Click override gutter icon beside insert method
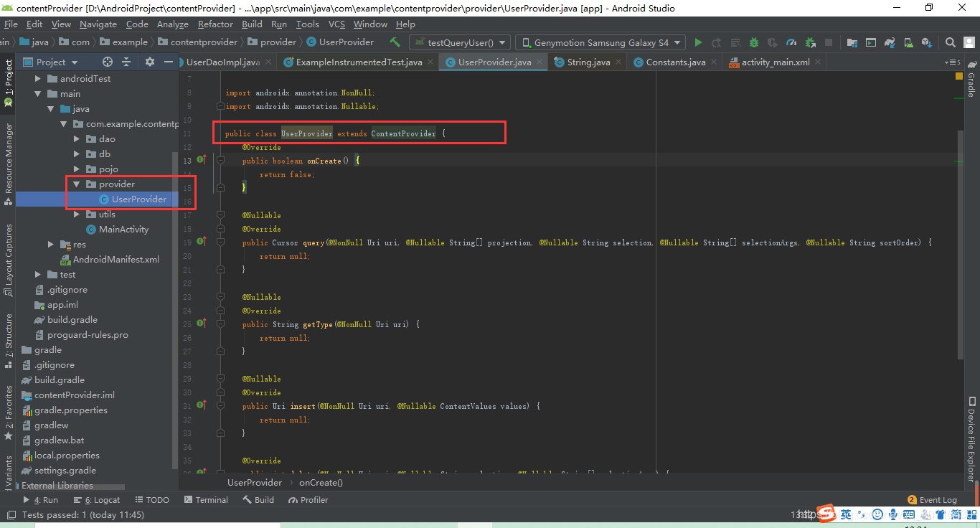The height and width of the screenshot is (528, 980). (x=201, y=406)
